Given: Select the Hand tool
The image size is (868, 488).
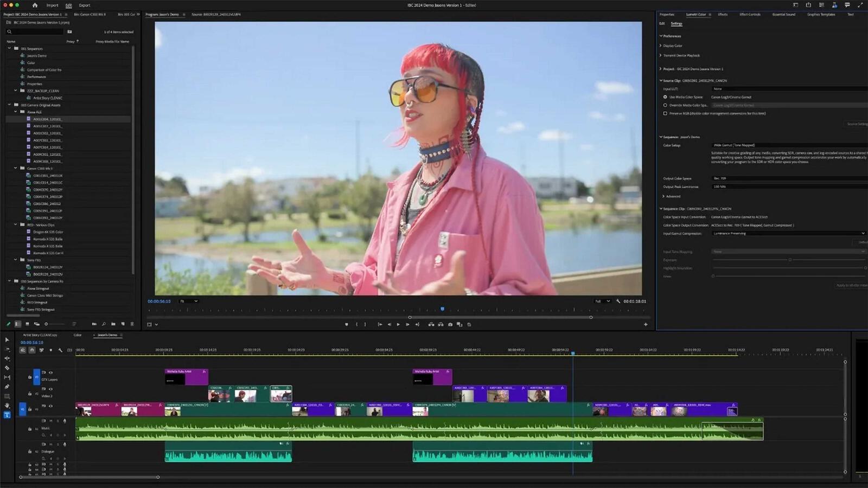Looking at the screenshot, I should (7, 406).
